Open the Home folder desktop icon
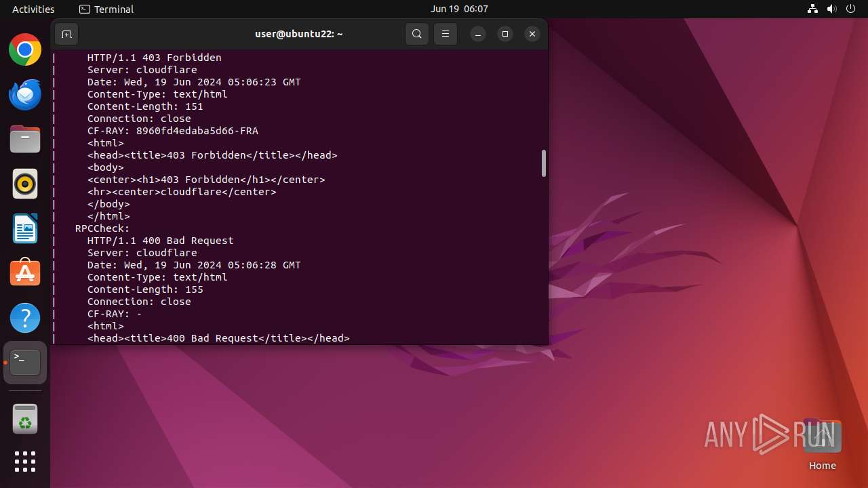The image size is (868, 488). tap(822, 444)
